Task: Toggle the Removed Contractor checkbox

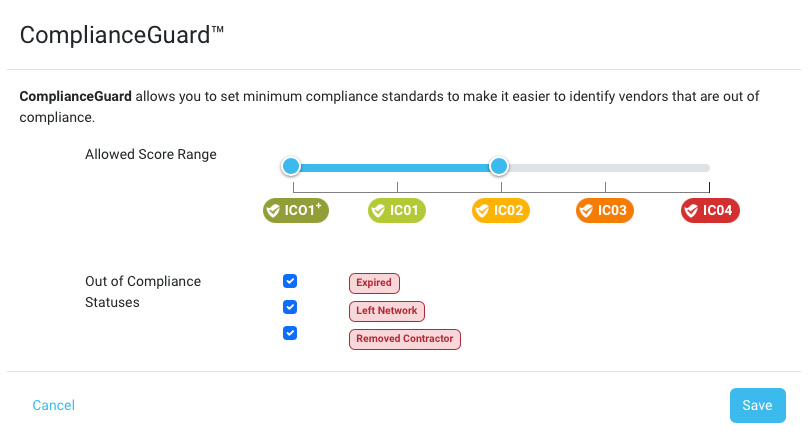Action: pos(290,333)
